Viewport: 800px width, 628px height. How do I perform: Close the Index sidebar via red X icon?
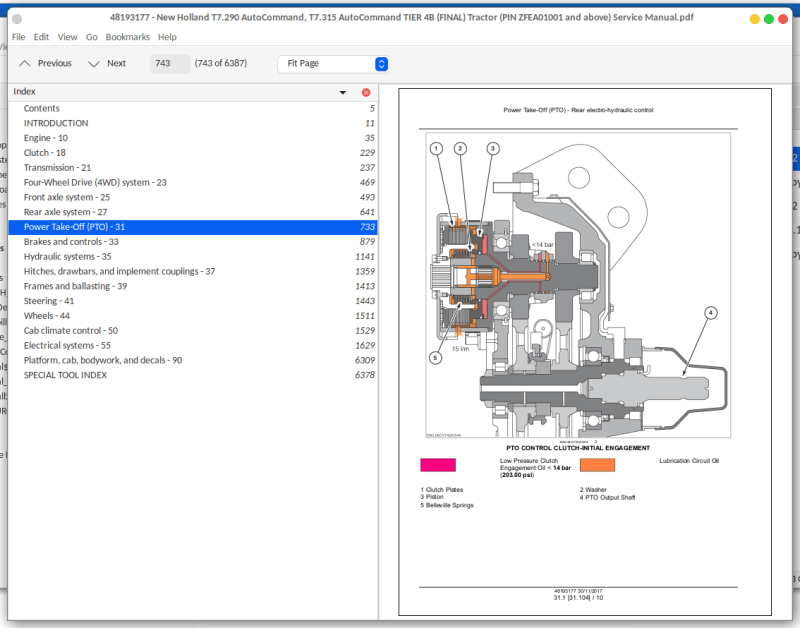[x=362, y=91]
